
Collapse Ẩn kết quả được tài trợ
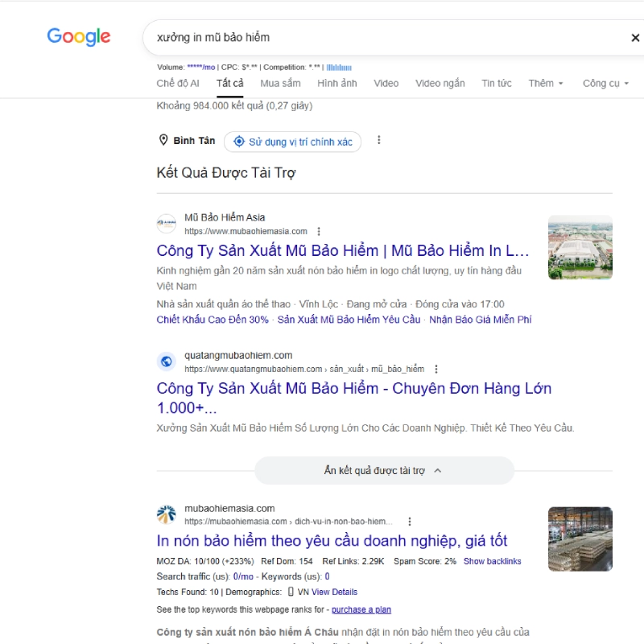384,470
